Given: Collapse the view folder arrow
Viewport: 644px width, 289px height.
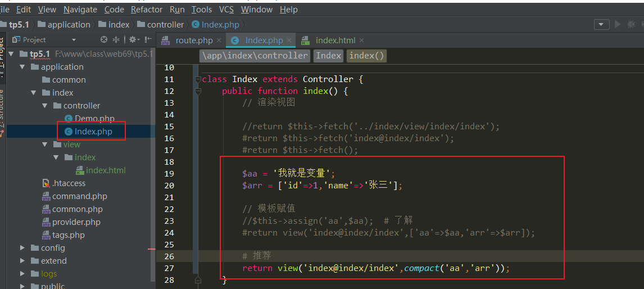Looking at the screenshot, I should pos(45,144).
